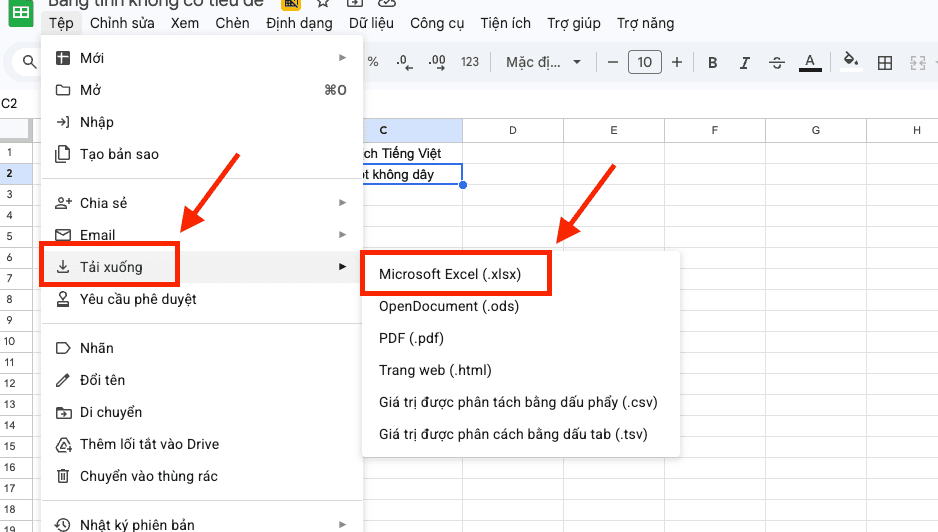Open the Tiện ích menu
Screen dimensions: 938x532
pyautogui.click(x=505, y=23)
